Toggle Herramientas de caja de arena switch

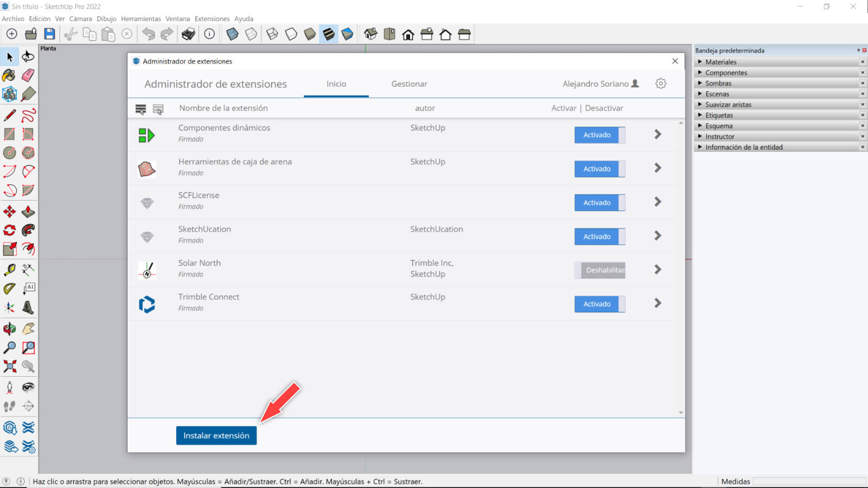pos(600,169)
